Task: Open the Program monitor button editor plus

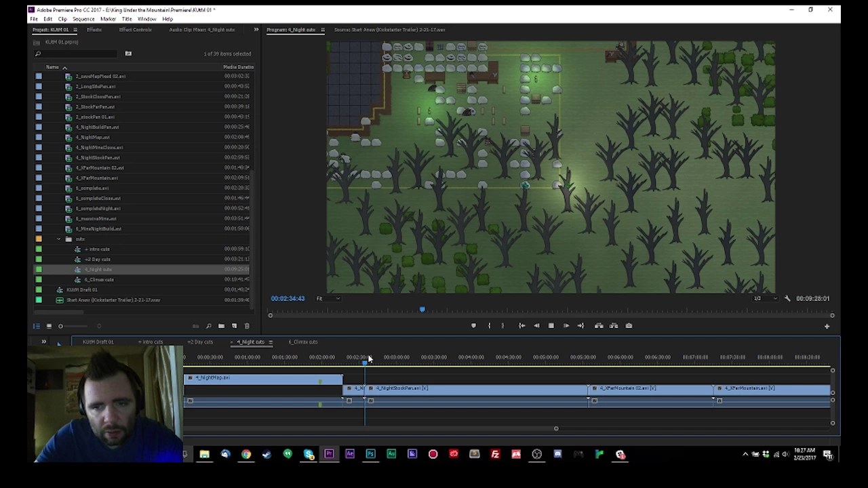Action: click(x=827, y=327)
